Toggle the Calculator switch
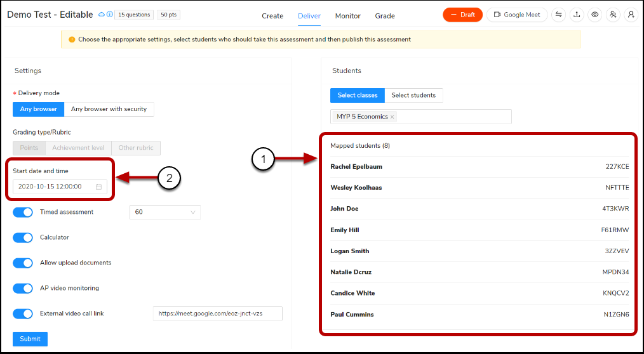The image size is (644, 354). (x=23, y=237)
